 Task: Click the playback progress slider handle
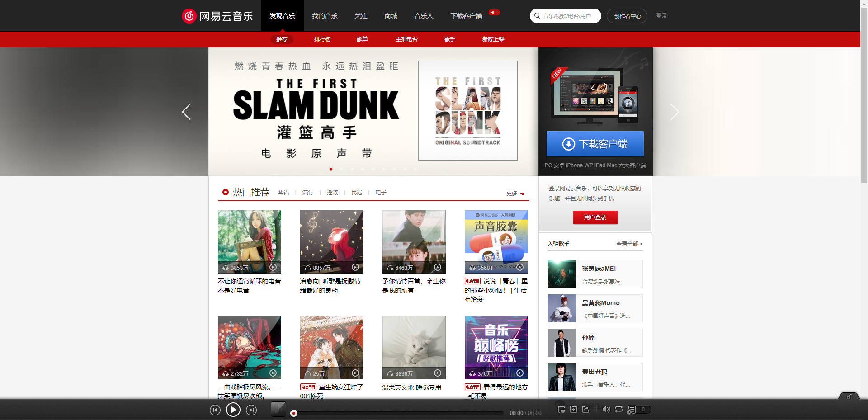(x=294, y=413)
